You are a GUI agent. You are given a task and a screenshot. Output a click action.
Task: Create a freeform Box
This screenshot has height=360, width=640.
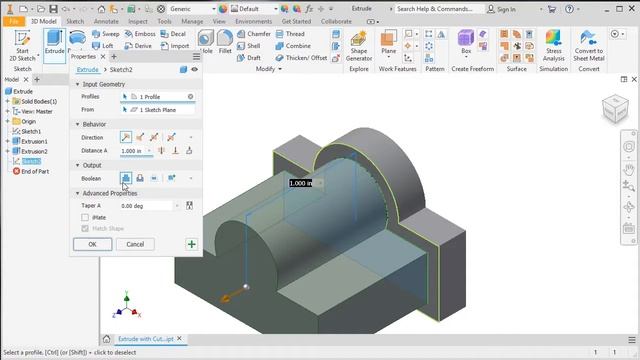pos(466,43)
